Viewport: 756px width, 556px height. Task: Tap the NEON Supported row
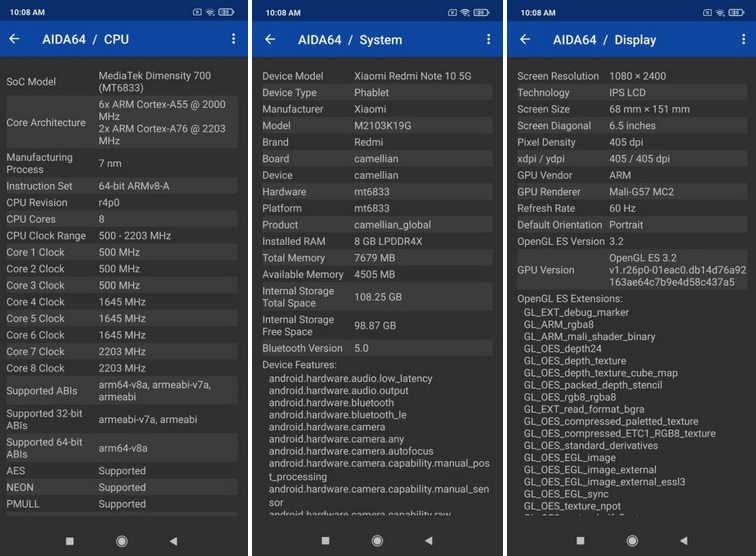click(122, 488)
